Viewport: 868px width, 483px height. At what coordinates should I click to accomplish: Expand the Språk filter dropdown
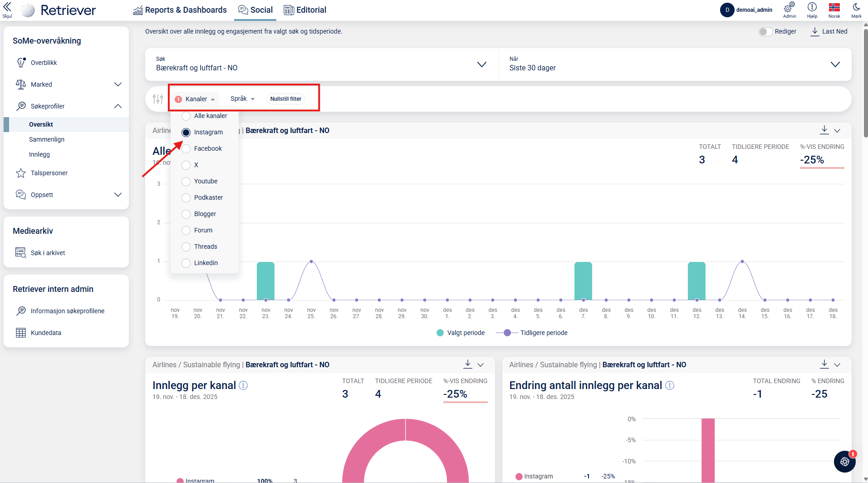click(242, 99)
